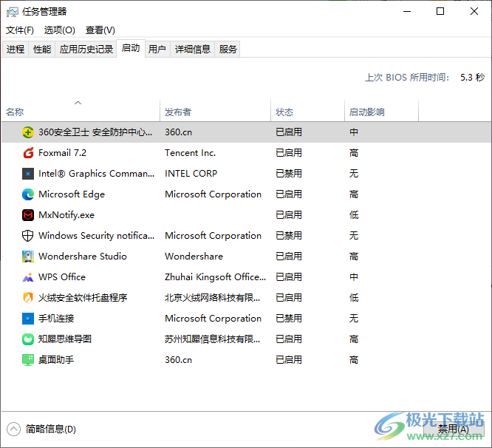Click the 北京火绒网络科技有限... publisher cell
The height and width of the screenshot is (448, 492).
click(x=213, y=298)
